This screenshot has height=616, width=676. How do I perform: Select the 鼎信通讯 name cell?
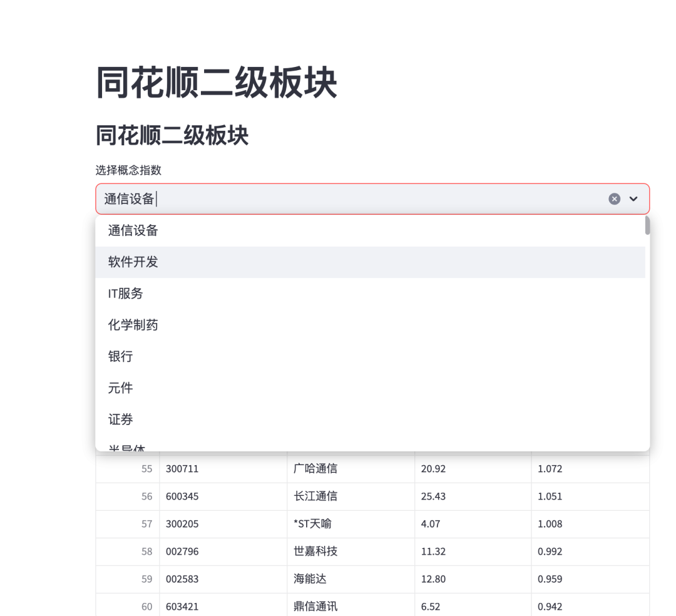pos(351,605)
